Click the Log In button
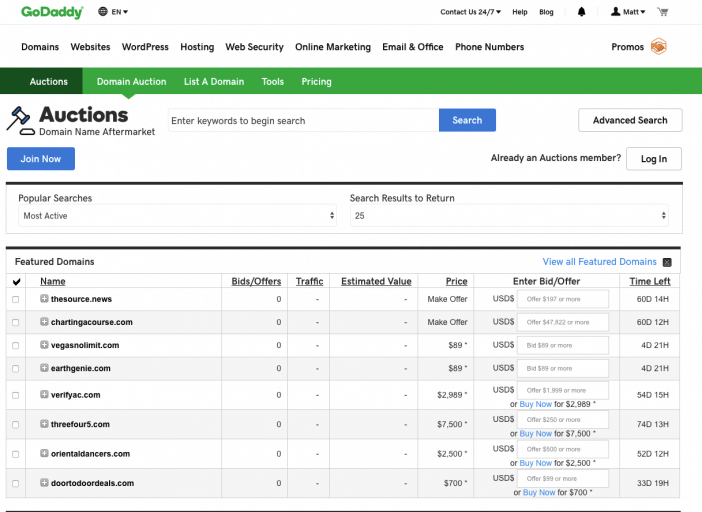702x512 pixels. [x=654, y=158]
